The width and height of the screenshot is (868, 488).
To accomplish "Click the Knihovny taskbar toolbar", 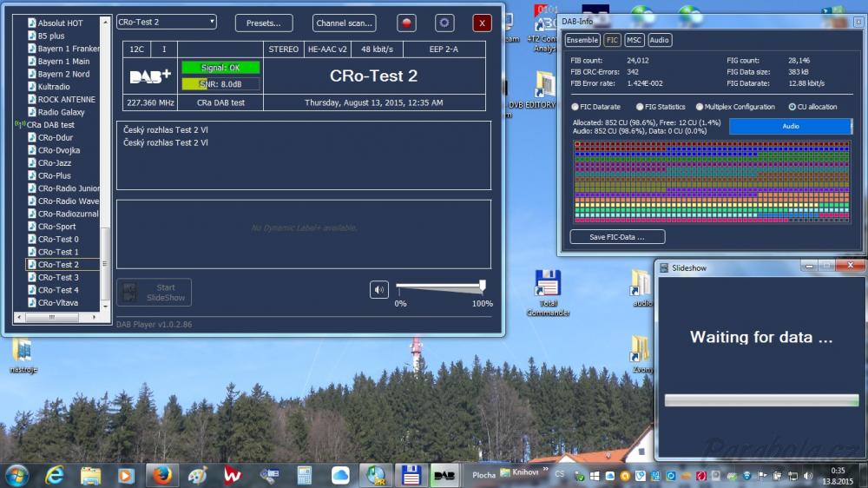I will coord(519,472).
